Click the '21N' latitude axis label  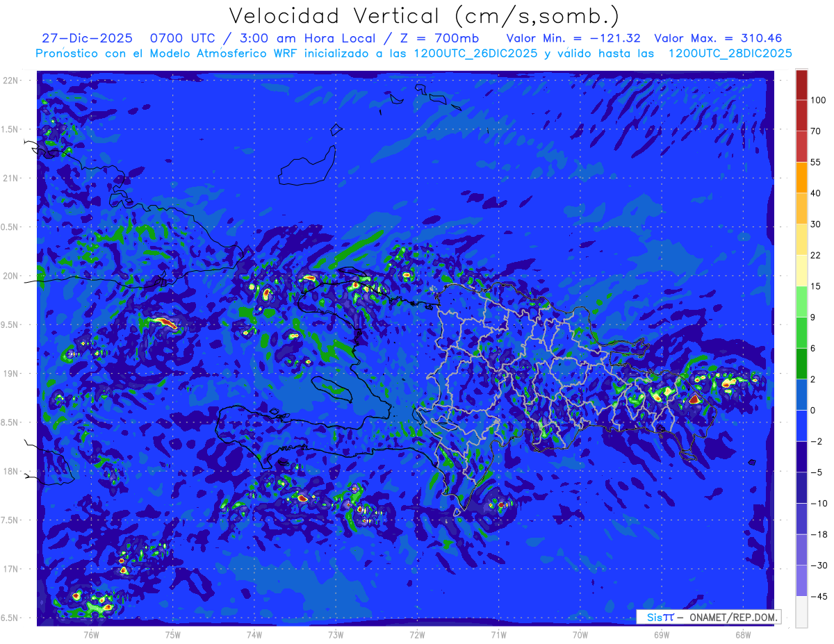point(10,179)
